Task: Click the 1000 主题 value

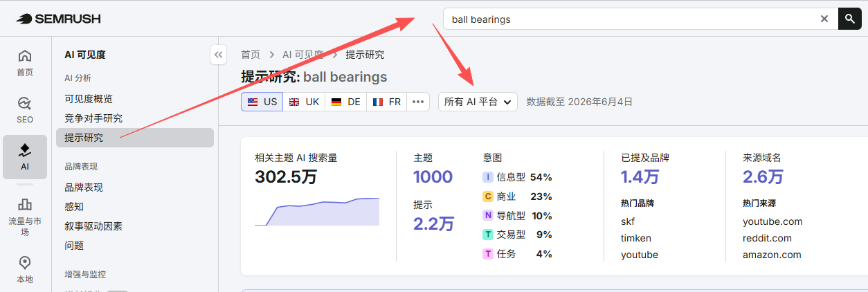Action: (433, 177)
